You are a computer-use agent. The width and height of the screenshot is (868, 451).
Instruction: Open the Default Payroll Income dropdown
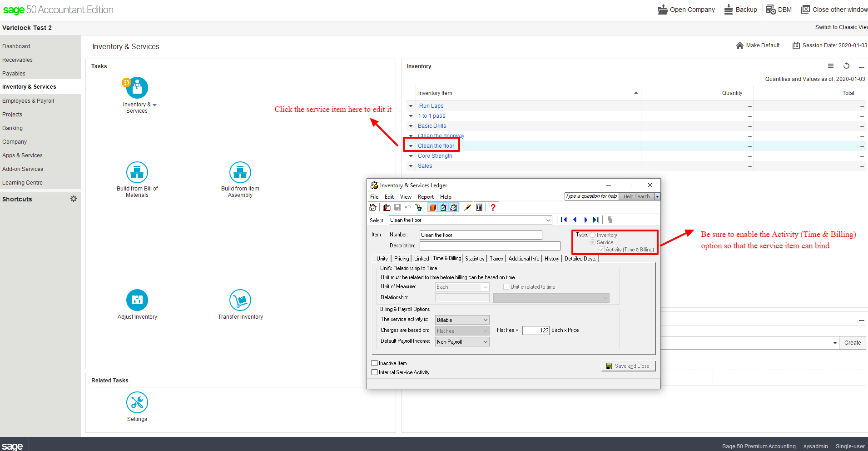pyautogui.click(x=462, y=342)
